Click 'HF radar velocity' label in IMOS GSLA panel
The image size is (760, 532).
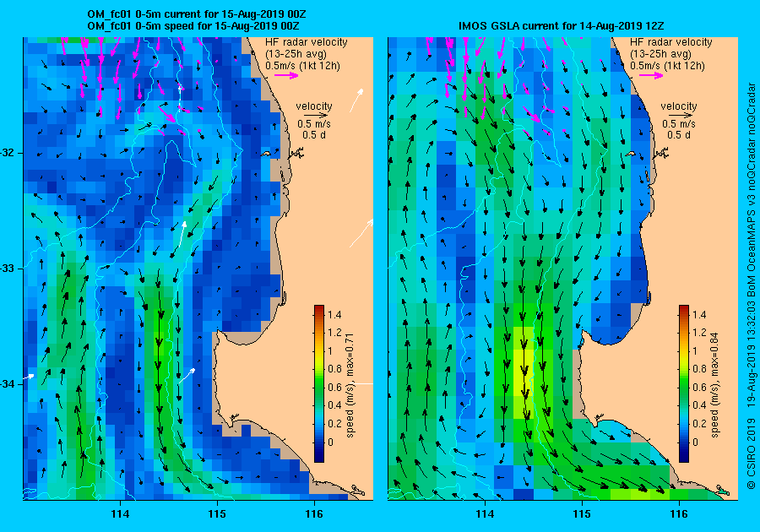tap(670, 42)
